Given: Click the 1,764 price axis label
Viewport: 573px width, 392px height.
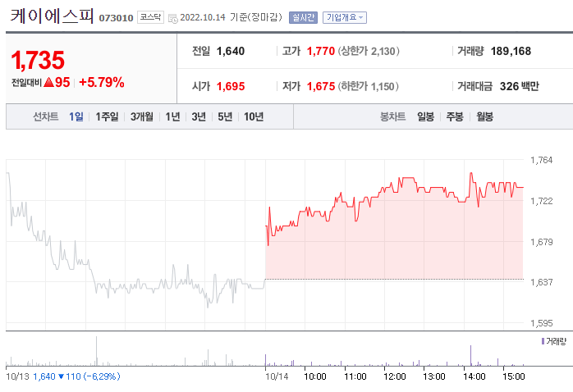Looking at the screenshot, I should (541, 160).
